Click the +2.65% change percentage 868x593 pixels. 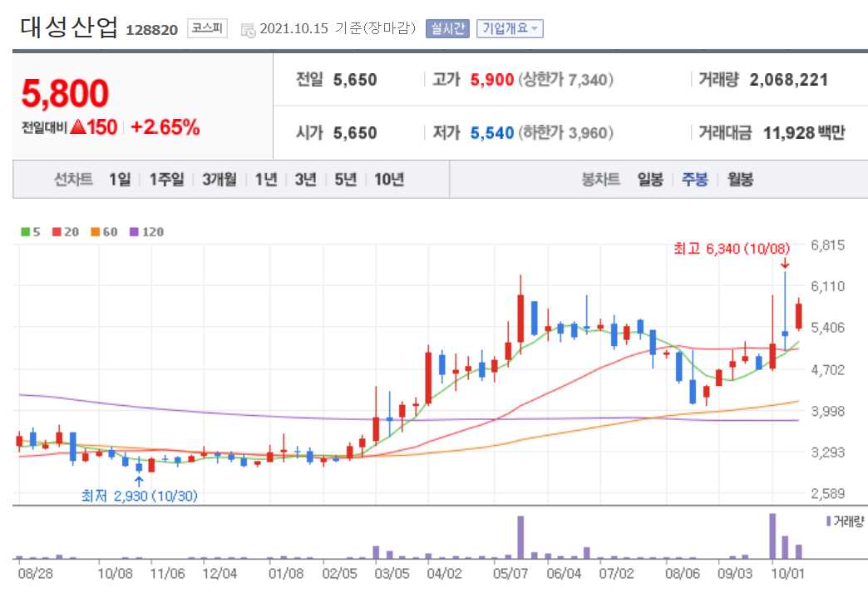165,127
